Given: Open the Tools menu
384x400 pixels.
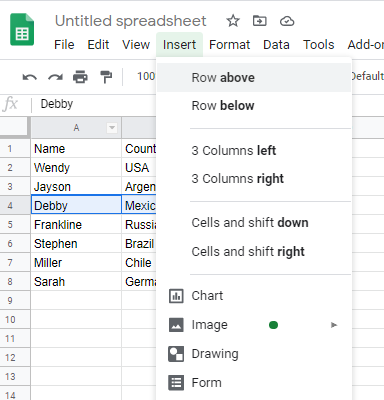Looking at the screenshot, I should point(319,45).
